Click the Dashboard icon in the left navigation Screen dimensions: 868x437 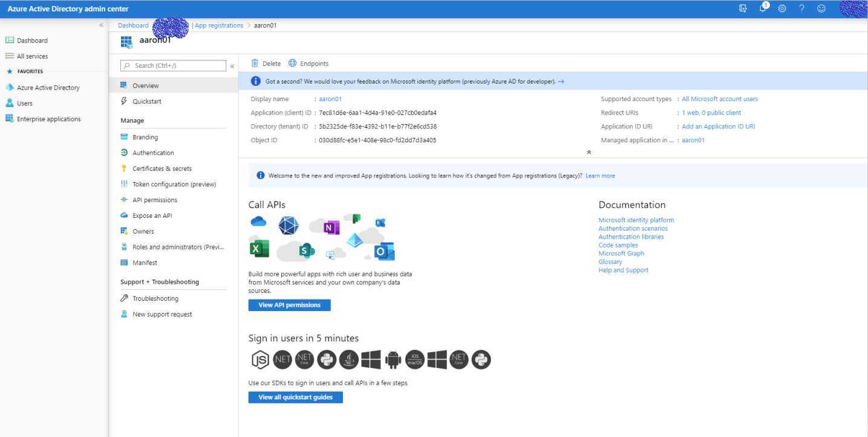[10, 41]
